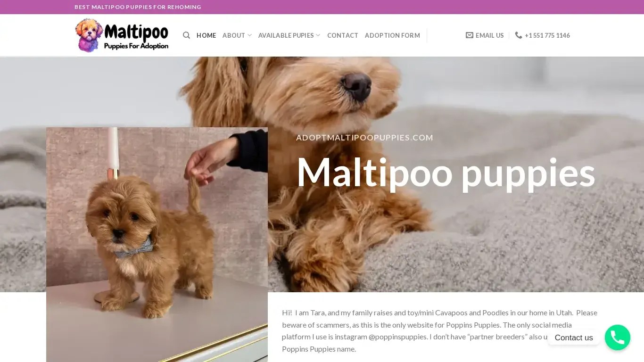
Task: Click the Contact us label bubble
Action: click(x=574, y=337)
